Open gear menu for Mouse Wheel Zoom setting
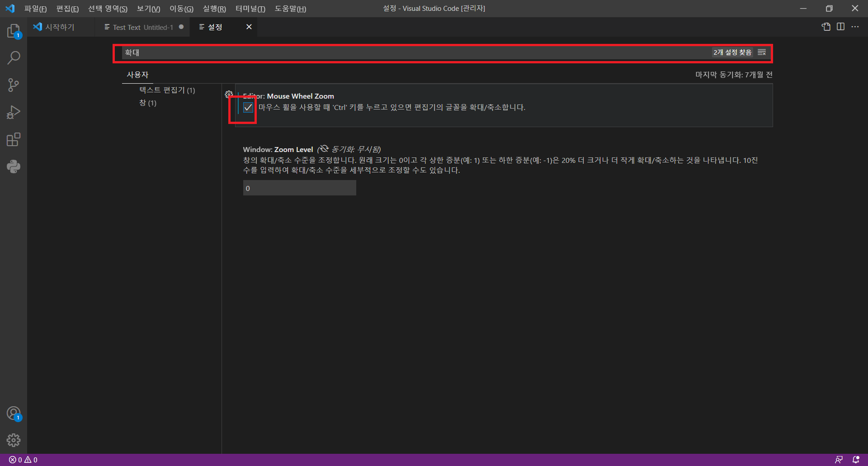Screen dimensions: 868x466 [229, 94]
